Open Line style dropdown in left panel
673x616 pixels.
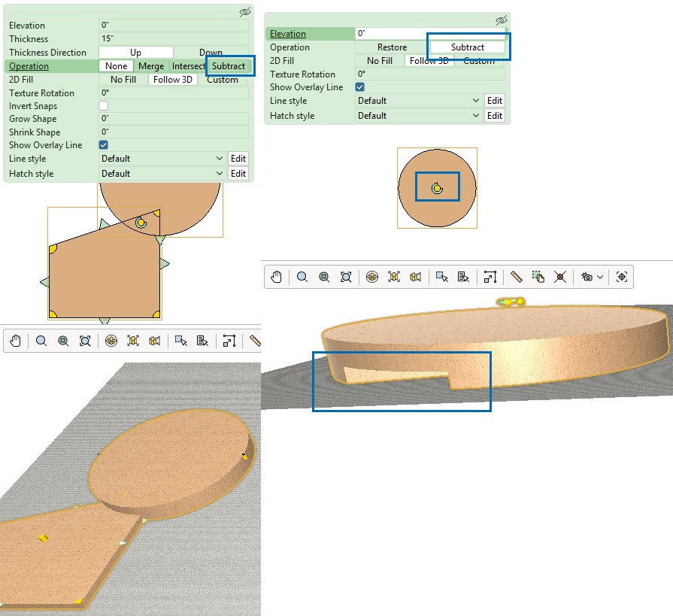[162, 159]
